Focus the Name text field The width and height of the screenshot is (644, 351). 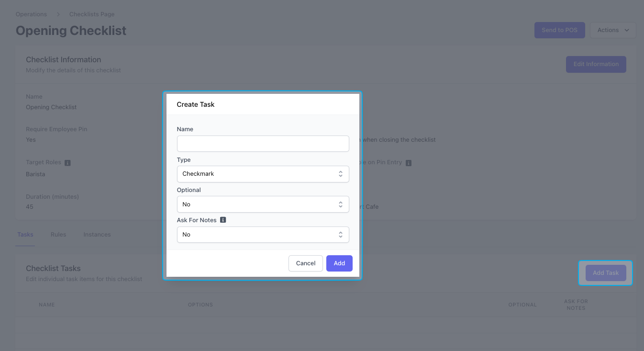(x=263, y=144)
